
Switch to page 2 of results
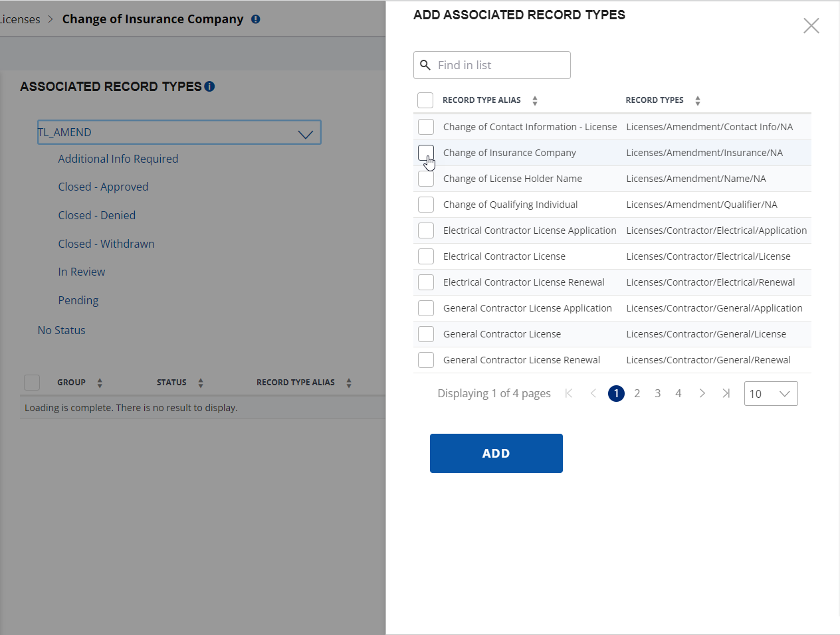(637, 393)
